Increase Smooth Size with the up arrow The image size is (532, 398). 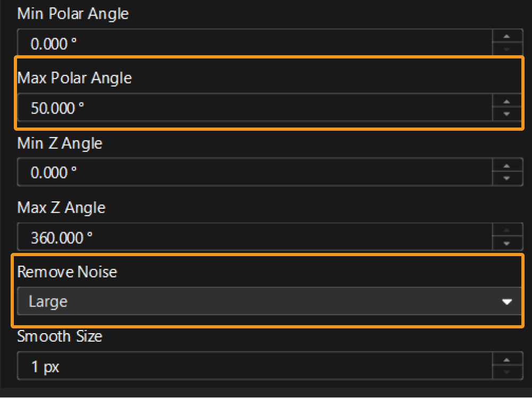(x=507, y=361)
